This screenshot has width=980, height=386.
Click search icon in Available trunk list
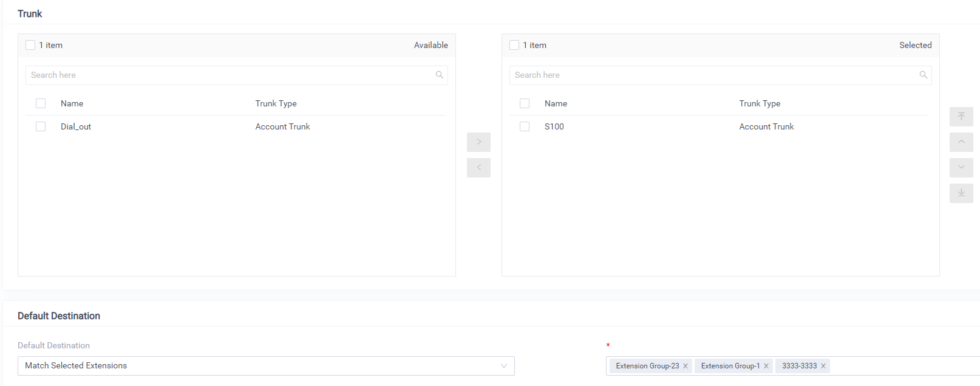pyautogui.click(x=440, y=75)
